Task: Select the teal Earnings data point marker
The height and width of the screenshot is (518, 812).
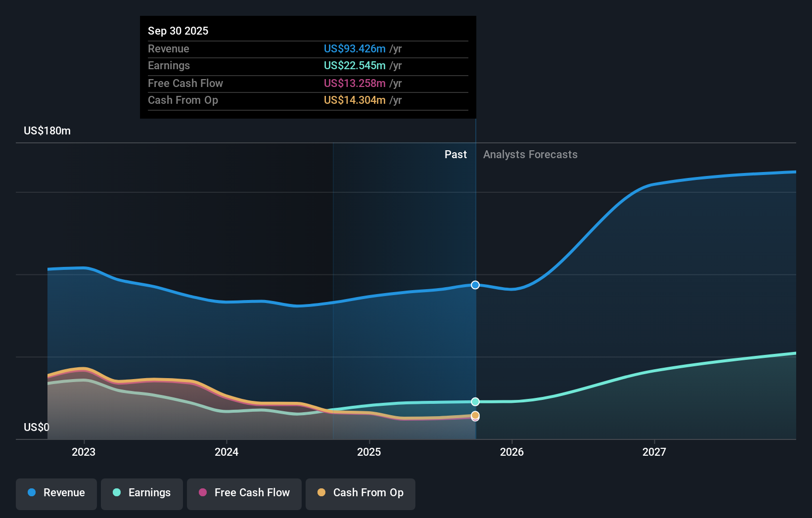Action: (x=475, y=401)
